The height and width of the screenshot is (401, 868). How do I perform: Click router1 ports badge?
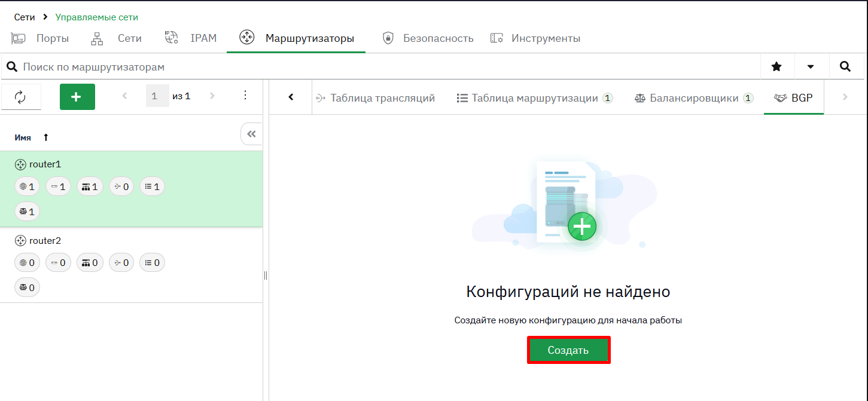point(58,186)
